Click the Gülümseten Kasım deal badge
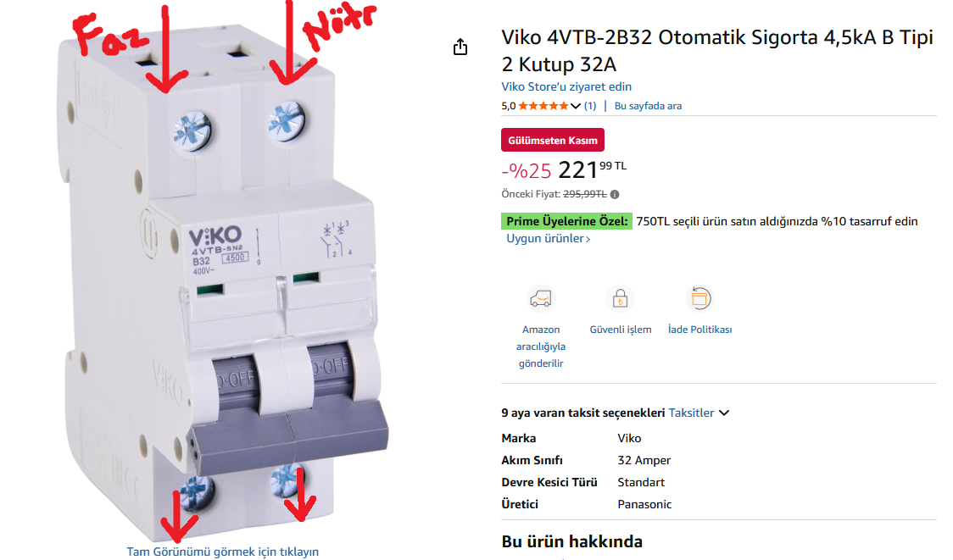 click(553, 140)
